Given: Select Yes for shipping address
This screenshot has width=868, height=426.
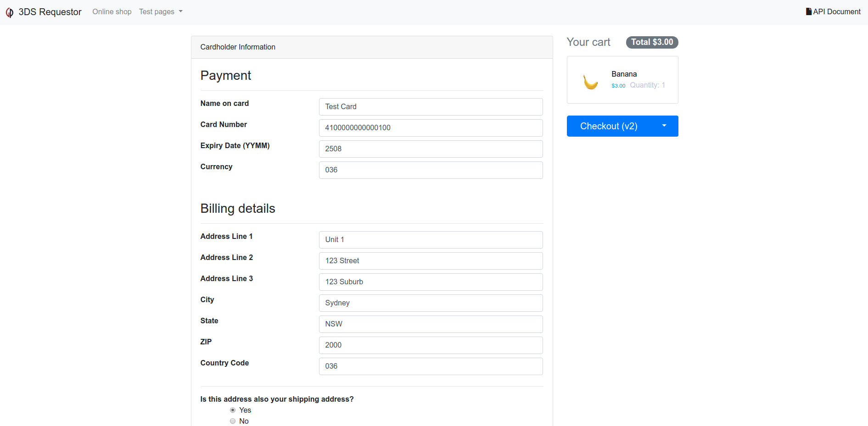Looking at the screenshot, I should tap(233, 410).
